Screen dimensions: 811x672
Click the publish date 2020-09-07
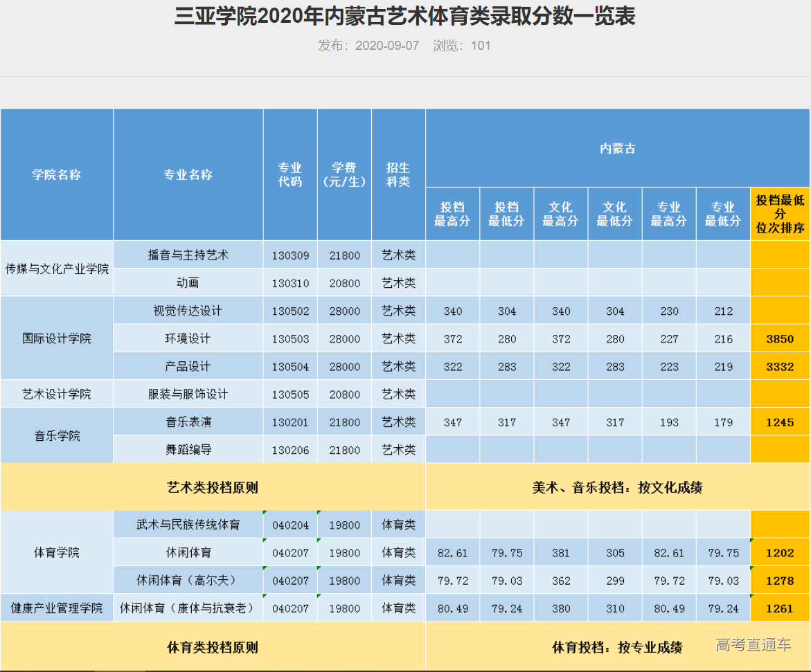[x=368, y=46]
